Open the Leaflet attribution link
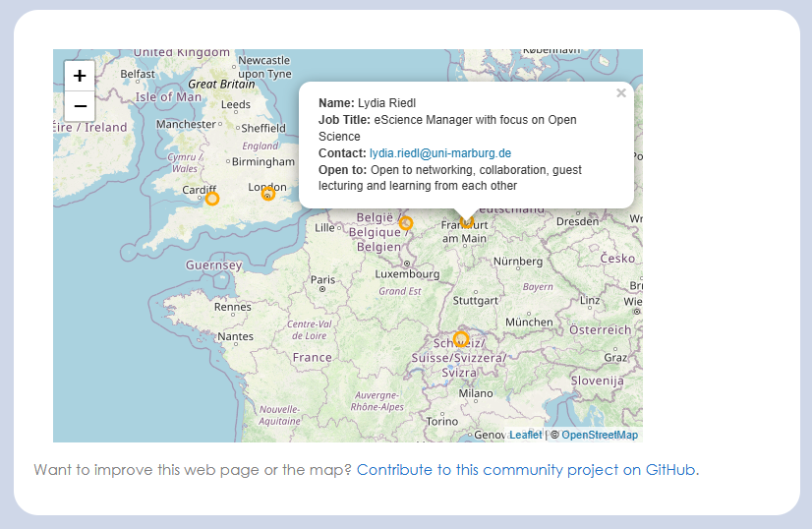 point(525,435)
